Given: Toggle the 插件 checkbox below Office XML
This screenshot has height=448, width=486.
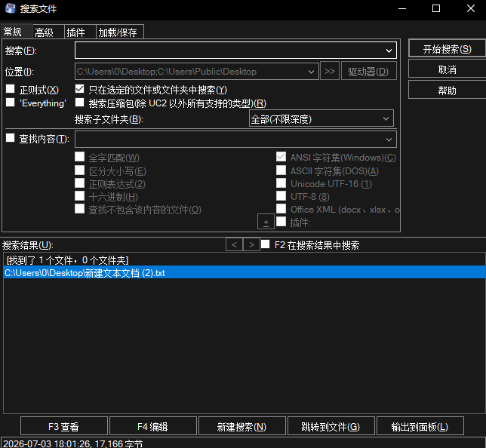Looking at the screenshot, I should [281, 222].
